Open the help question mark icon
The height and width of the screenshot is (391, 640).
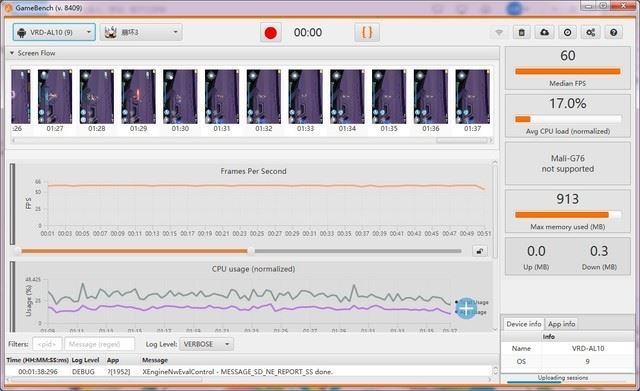tap(613, 33)
